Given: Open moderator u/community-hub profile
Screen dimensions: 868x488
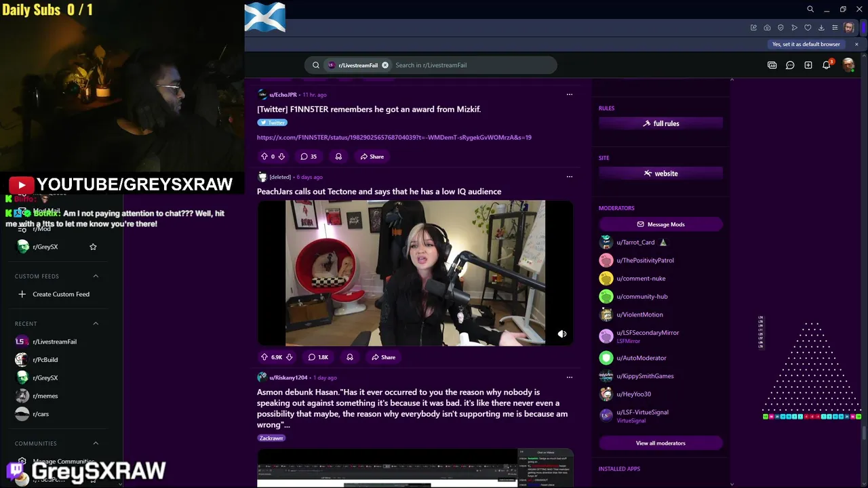Looking at the screenshot, I should click(x=642, y=297).
